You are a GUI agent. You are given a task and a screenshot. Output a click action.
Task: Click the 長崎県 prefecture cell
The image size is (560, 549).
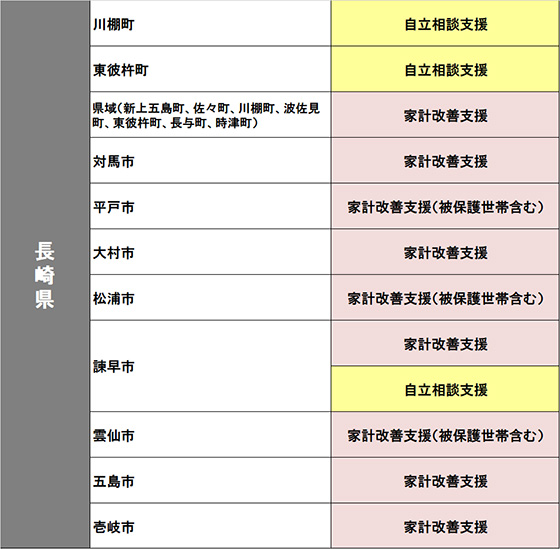[x=45, y=274]
